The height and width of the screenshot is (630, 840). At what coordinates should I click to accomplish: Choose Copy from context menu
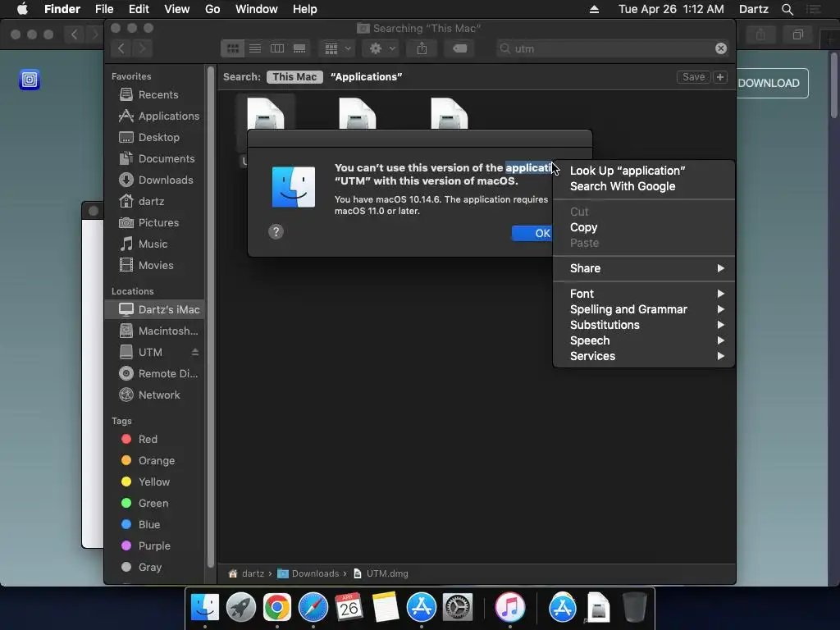coord(643,228)
